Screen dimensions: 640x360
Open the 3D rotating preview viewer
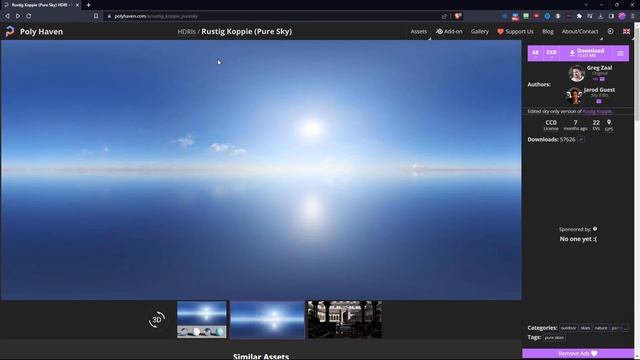pos(157,320)
